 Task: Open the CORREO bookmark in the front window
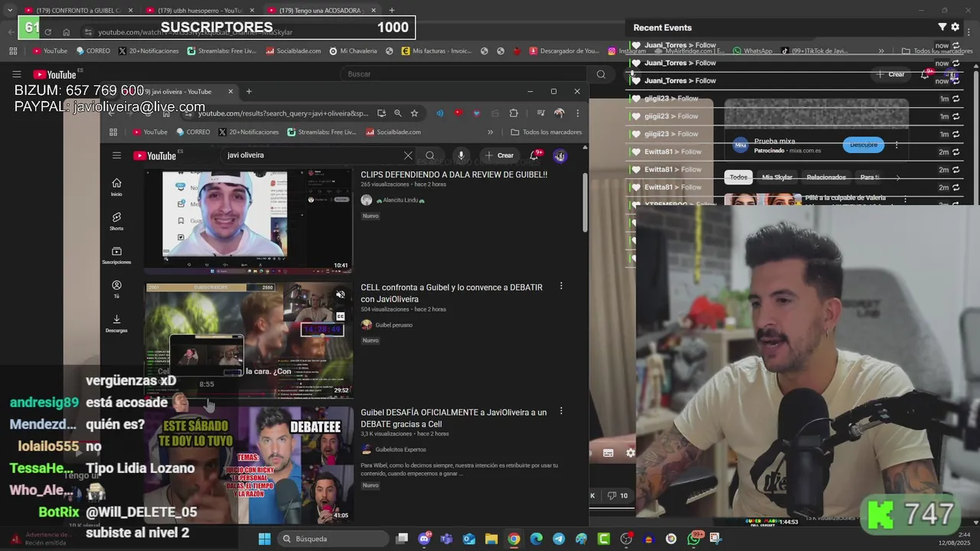click(193, 132)
